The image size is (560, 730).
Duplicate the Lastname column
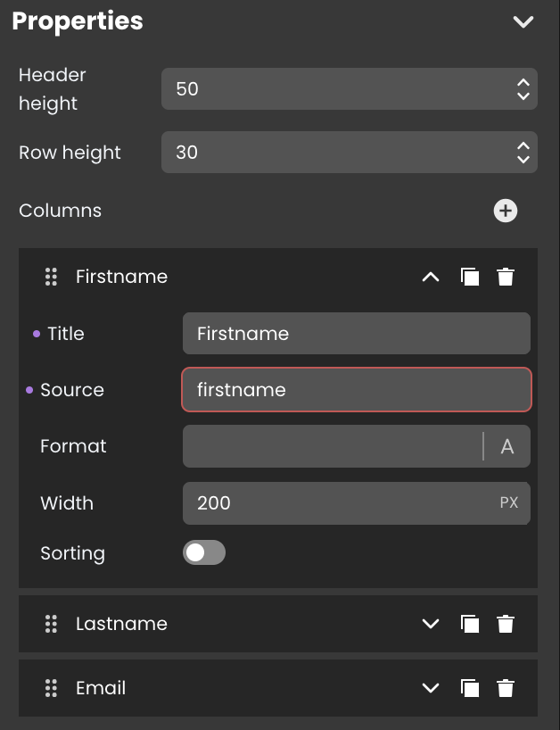[x=470, y=624]
